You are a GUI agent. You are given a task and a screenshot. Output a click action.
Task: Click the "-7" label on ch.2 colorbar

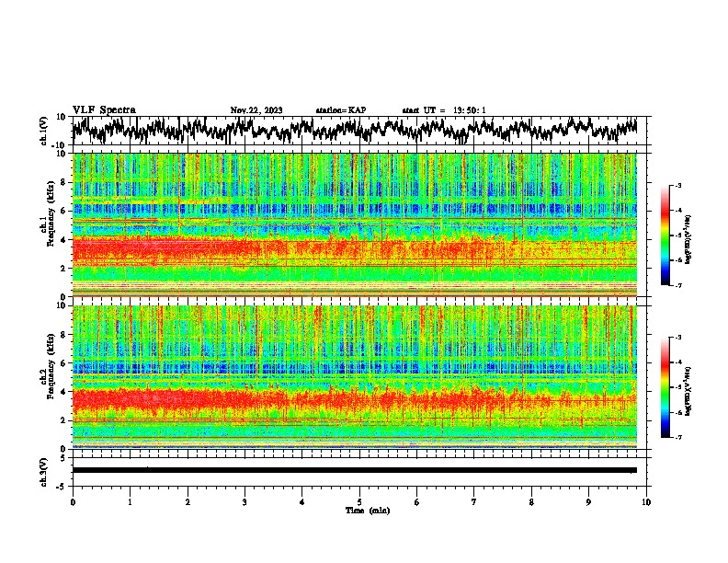[677, 438]
